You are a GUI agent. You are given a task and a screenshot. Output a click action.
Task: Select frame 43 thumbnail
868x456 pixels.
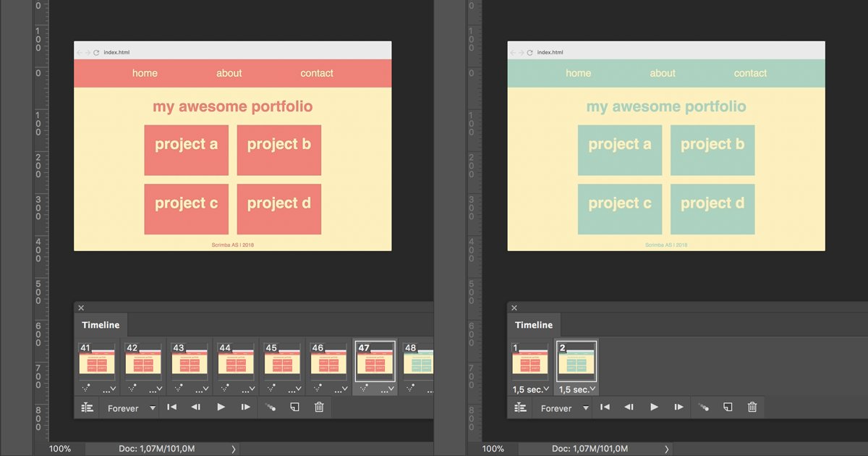pyautogui.click(x=190, y=360)
